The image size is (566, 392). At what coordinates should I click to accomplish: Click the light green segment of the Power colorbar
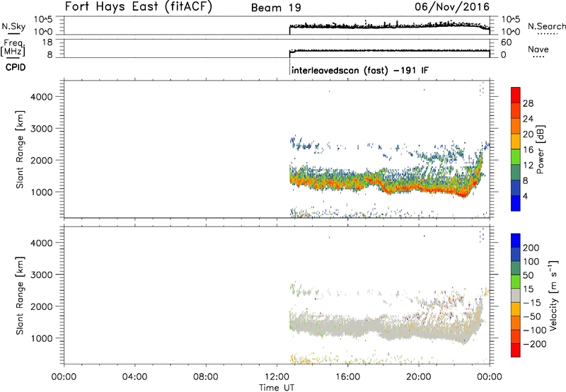(516, 157)
